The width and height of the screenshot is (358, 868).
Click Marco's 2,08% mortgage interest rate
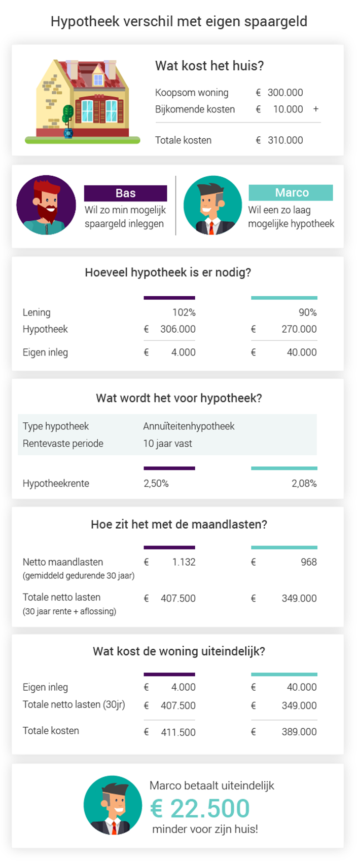pyautogui.click(x=304, y=483)
